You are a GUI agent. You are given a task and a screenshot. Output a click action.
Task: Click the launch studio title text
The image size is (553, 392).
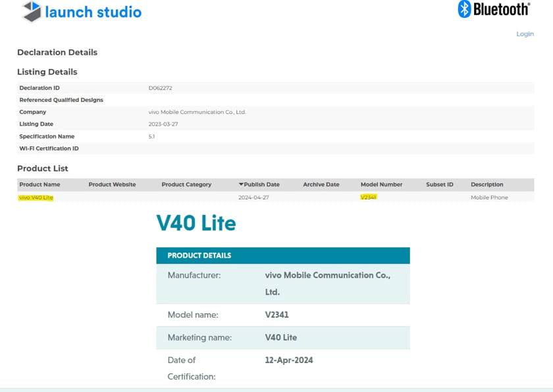(93, 12)
